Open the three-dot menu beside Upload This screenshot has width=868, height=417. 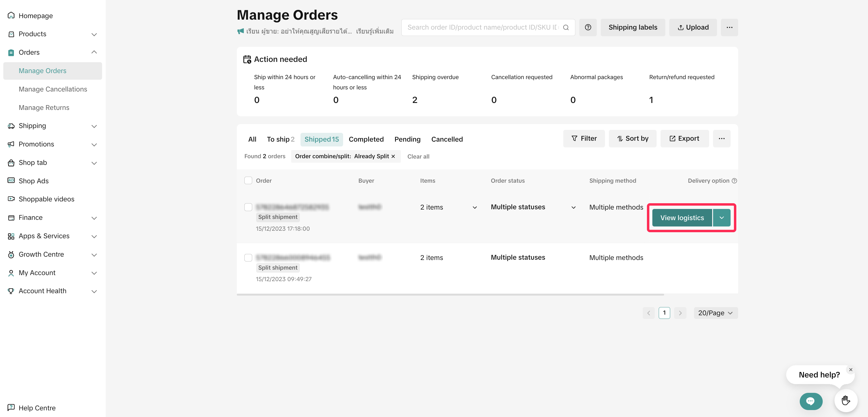coord(729,27)
